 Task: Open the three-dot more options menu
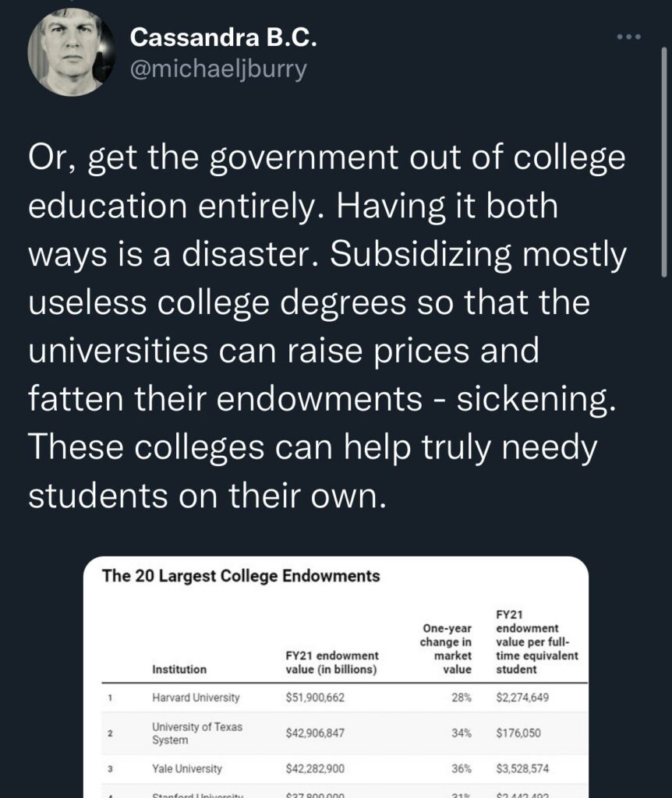click(x=628, y=37)
